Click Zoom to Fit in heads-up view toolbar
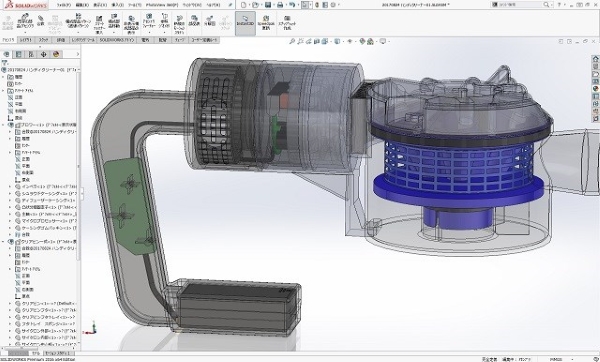This screenshot has height=362, width=600. pos(292,41)
